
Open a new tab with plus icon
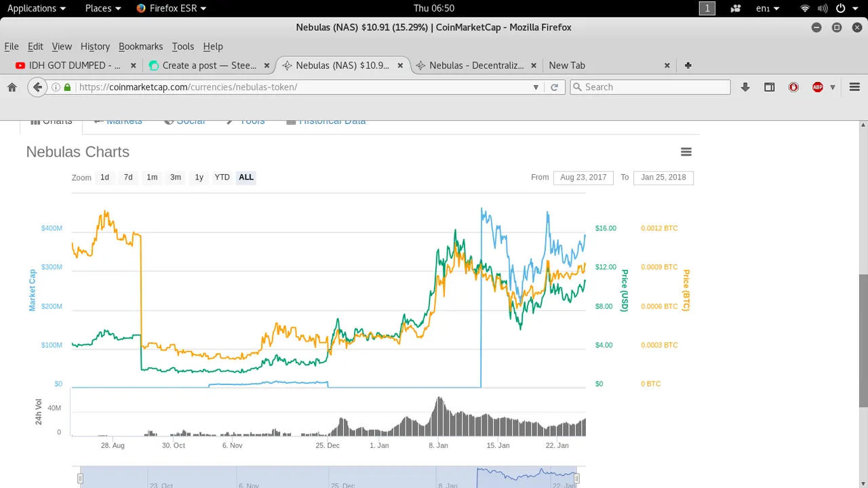(688, 65)
